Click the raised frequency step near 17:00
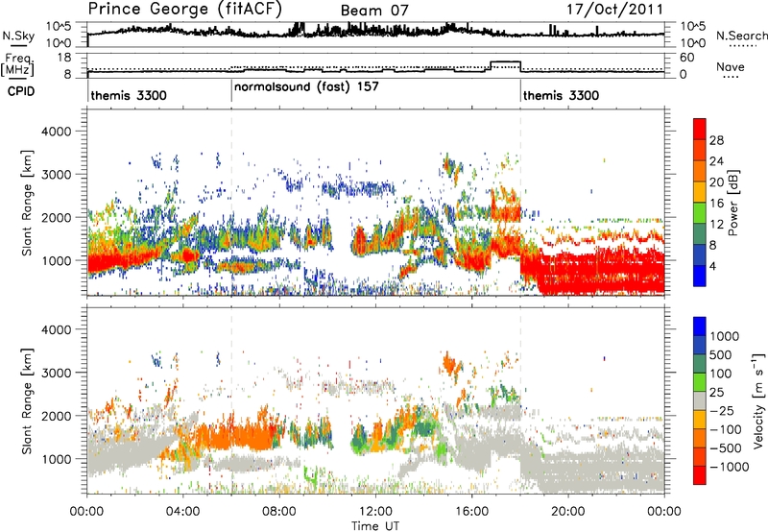The image size is (768, 532). click(x=506, y=62)
